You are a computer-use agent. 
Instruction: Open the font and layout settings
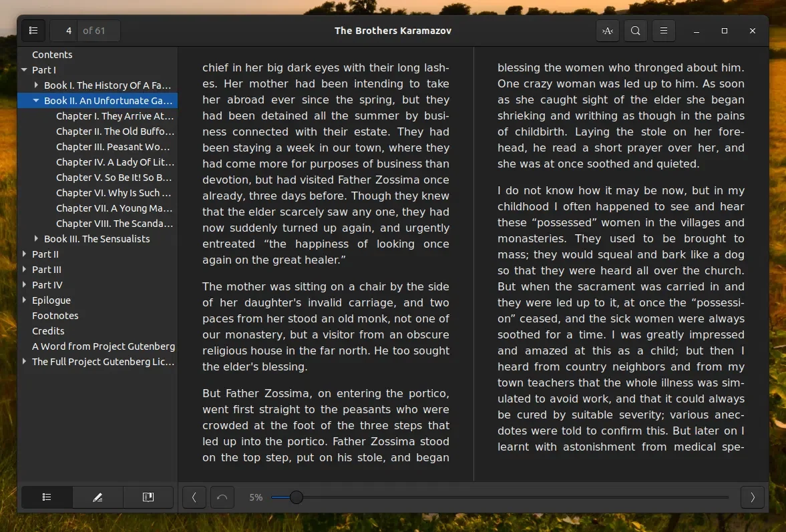click(608, 31)
